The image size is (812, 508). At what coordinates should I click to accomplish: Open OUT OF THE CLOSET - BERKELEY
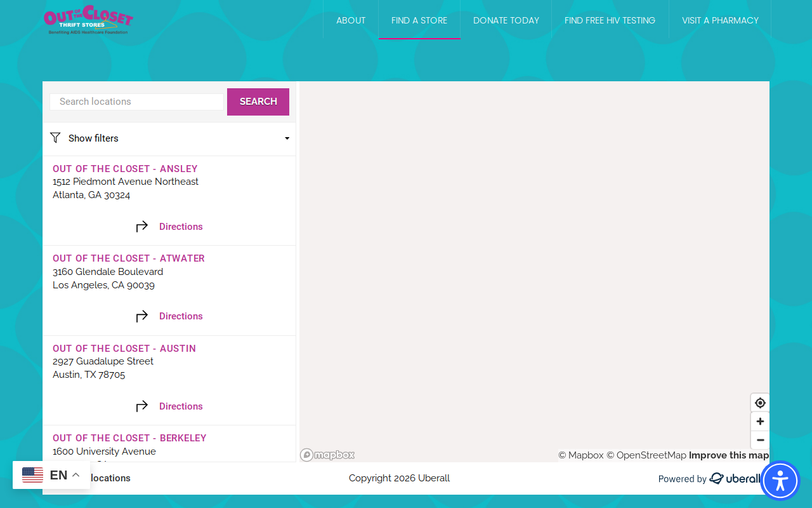(129, 438)
